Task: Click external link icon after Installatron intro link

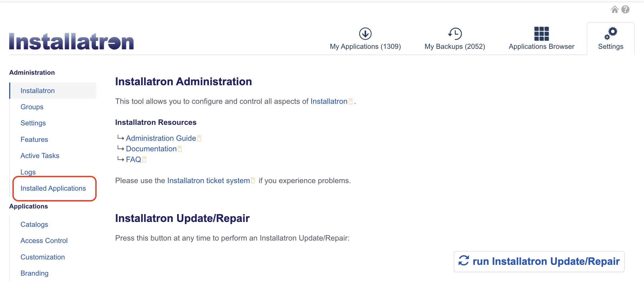Action: pyautogui.click(x=351, y=101)
